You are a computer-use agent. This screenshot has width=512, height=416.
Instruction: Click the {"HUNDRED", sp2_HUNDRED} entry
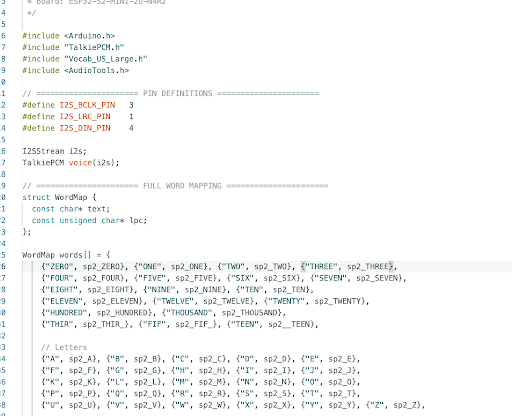click(97, 313)
